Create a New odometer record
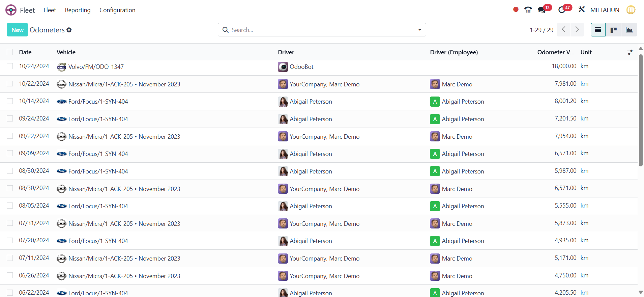Image resolution: width=644 pixels, height=297 pixels. pos(17,30)
